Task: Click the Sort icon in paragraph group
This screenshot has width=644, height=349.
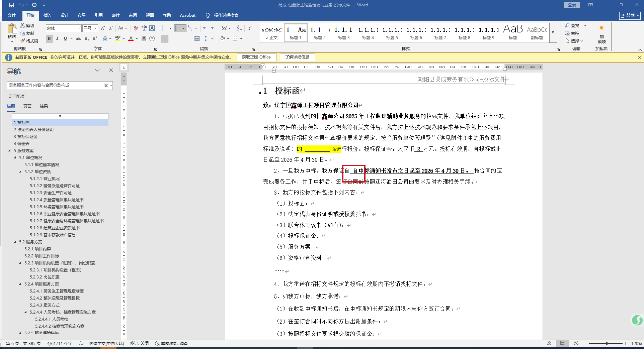Action: pos(239,28)
